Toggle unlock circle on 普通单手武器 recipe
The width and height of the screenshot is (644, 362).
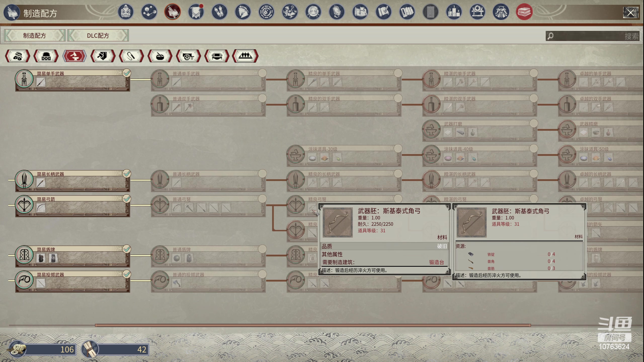(262, 73)
